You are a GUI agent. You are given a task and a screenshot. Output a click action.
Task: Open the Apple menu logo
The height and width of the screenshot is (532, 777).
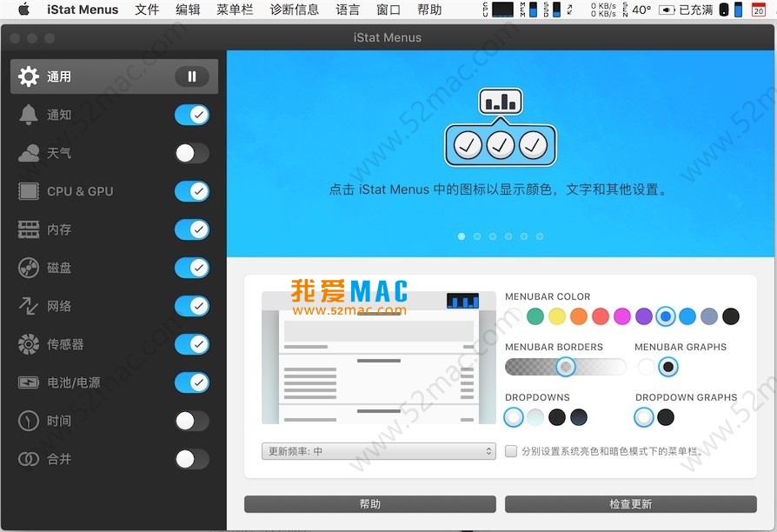[23, 10]
